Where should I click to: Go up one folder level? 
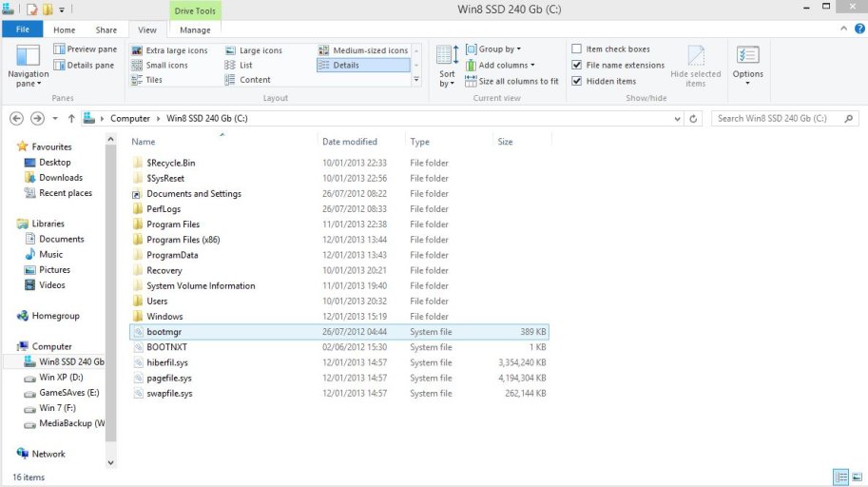pos(71,119)
